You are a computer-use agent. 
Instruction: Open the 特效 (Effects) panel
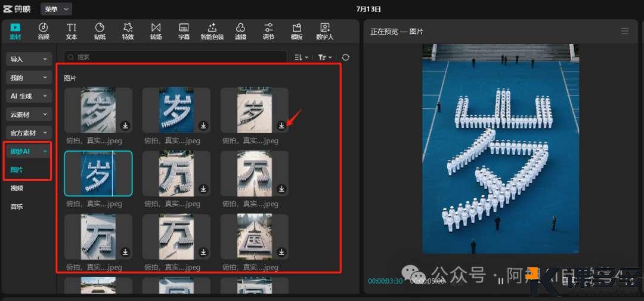pyautogui.click(x=128, y=31)
